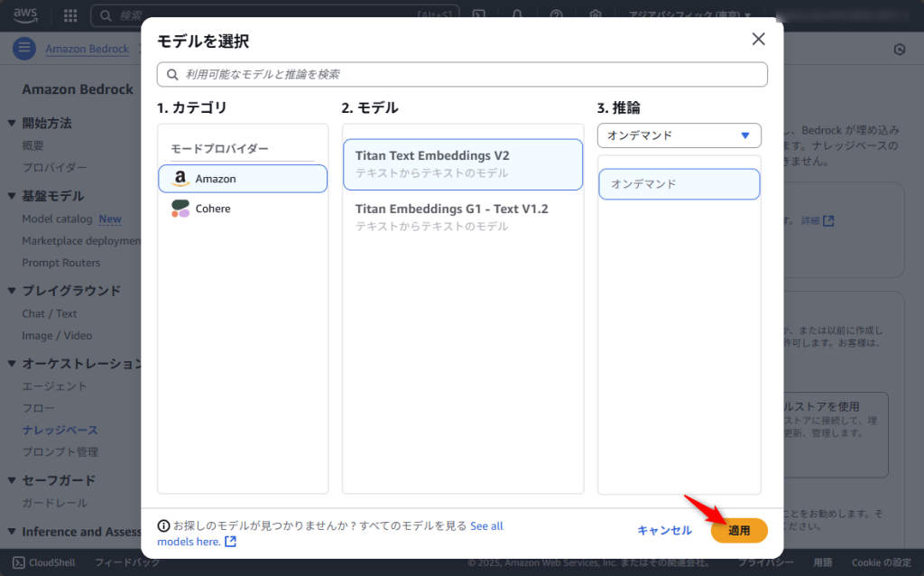Toggle the Bedrock side navigation hamburger

coord(24,49)
